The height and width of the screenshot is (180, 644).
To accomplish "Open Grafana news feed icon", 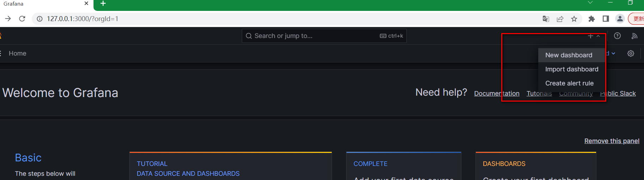I will pos(634,36).
